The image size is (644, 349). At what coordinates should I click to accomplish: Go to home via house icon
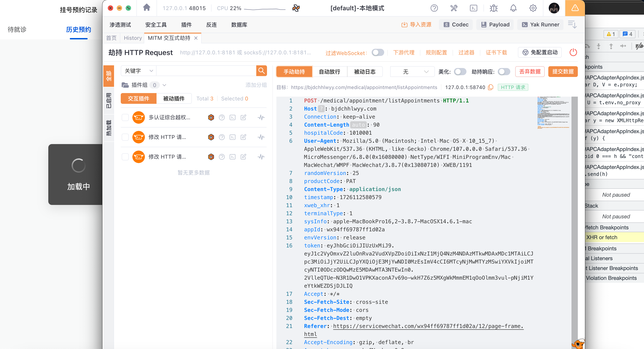click(x=146, y=8)
